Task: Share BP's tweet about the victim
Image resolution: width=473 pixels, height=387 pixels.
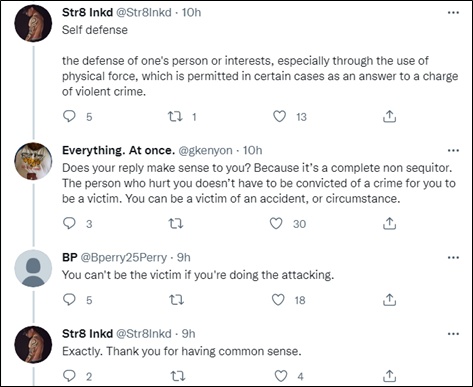Action: click(389, 300)
